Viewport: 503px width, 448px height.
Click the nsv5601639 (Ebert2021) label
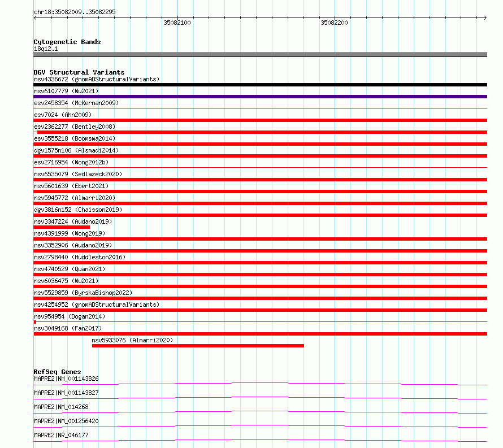click(71, 186)
